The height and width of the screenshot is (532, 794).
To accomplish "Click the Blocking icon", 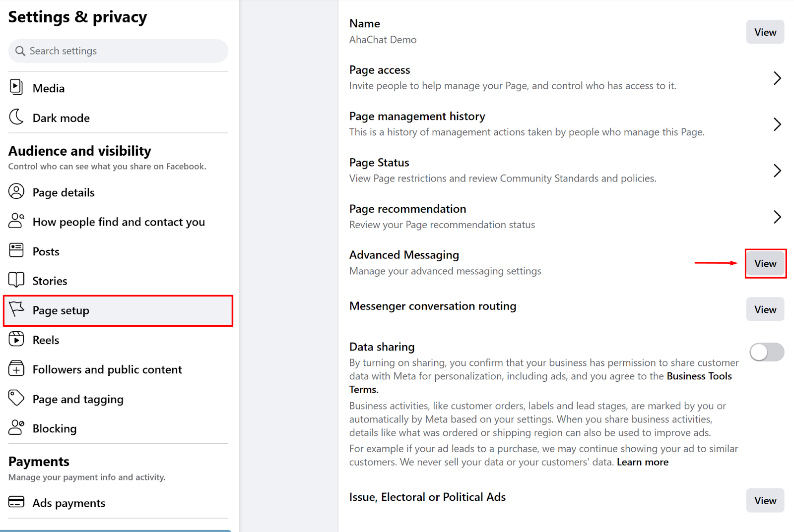I will 16,427.
